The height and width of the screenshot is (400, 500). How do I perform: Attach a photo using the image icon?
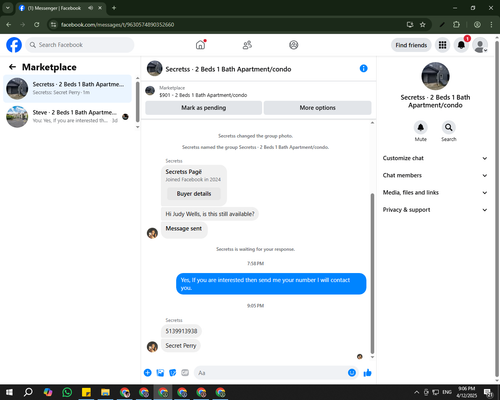(160, 373)
